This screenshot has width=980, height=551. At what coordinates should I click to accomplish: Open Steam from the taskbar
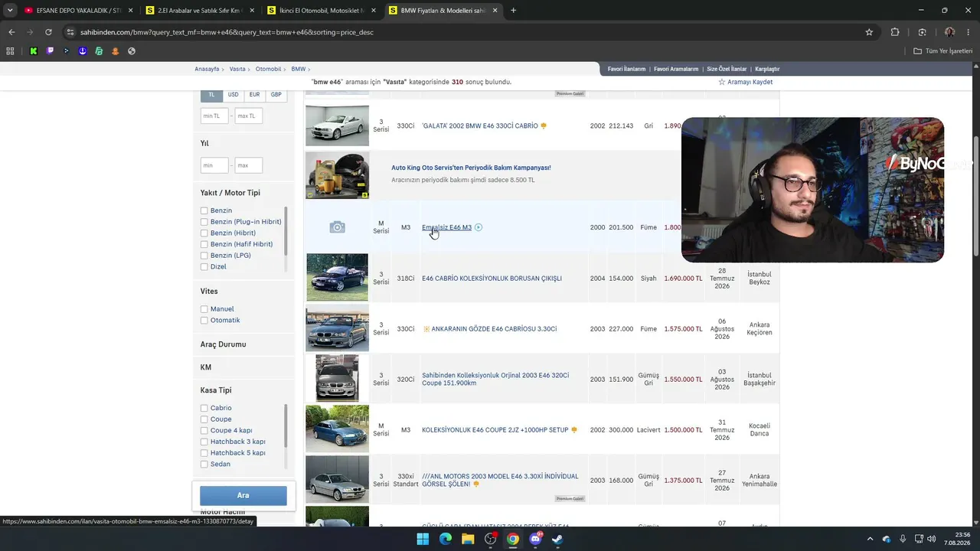click(558, 539)
